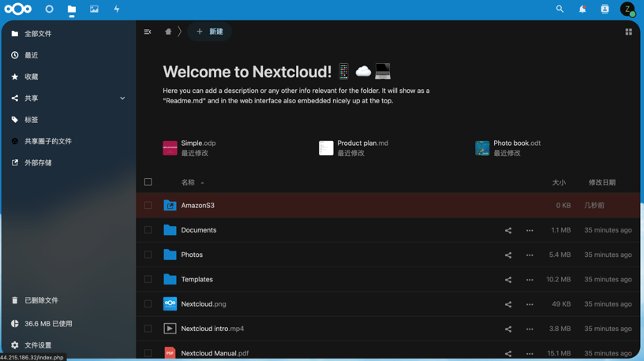Open the Activity lightning icon
This screenshot has height=361, width=644.
(x=117, y=9)
